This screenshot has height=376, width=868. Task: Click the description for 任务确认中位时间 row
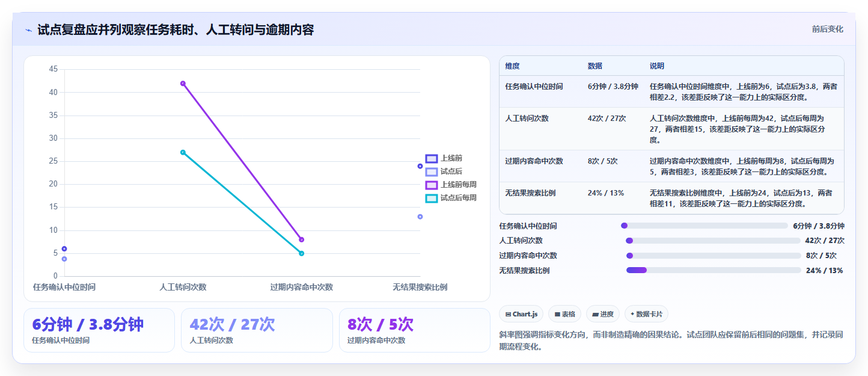744,91
